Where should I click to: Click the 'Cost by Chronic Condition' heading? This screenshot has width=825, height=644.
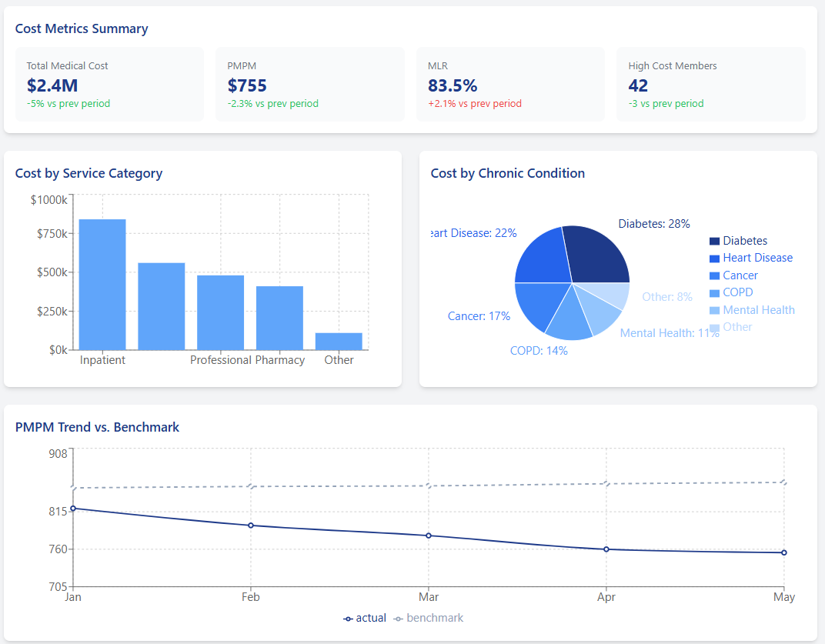point(508,174)
